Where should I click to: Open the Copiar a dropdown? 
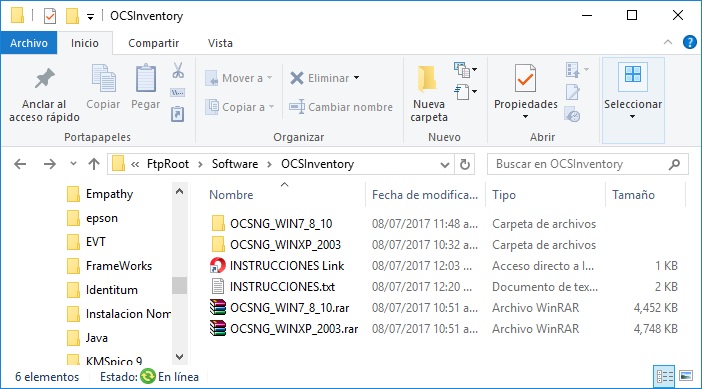tap(240, 107)
